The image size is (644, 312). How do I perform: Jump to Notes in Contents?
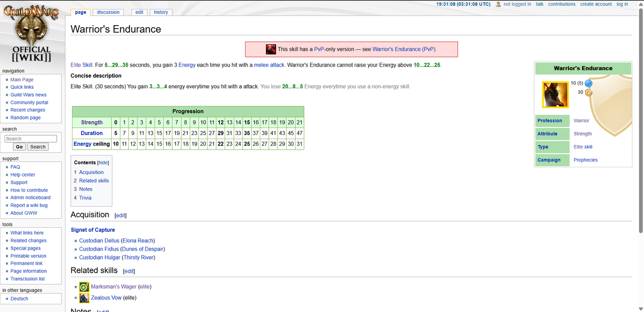tap(86, 189)
